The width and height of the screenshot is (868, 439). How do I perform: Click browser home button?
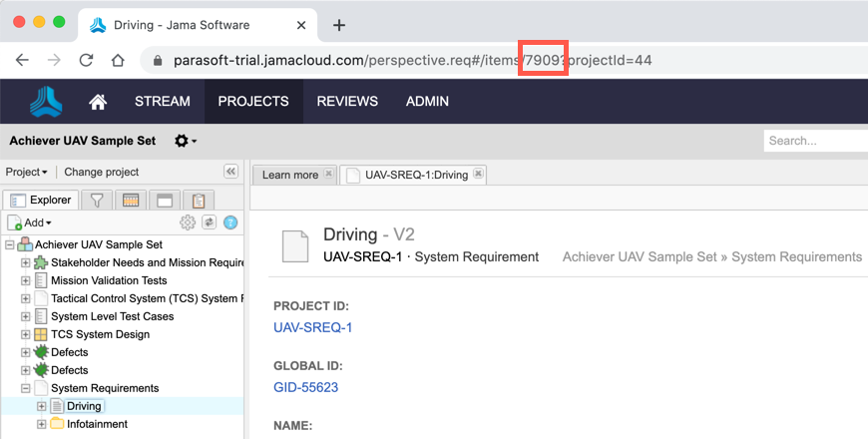click(x=118, y=60)
